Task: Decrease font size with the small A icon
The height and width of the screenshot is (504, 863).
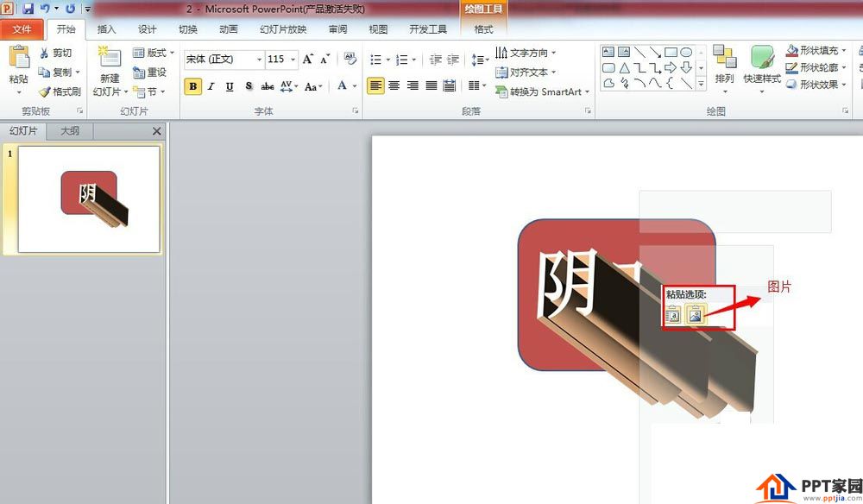Action: [x=325, y=59]
